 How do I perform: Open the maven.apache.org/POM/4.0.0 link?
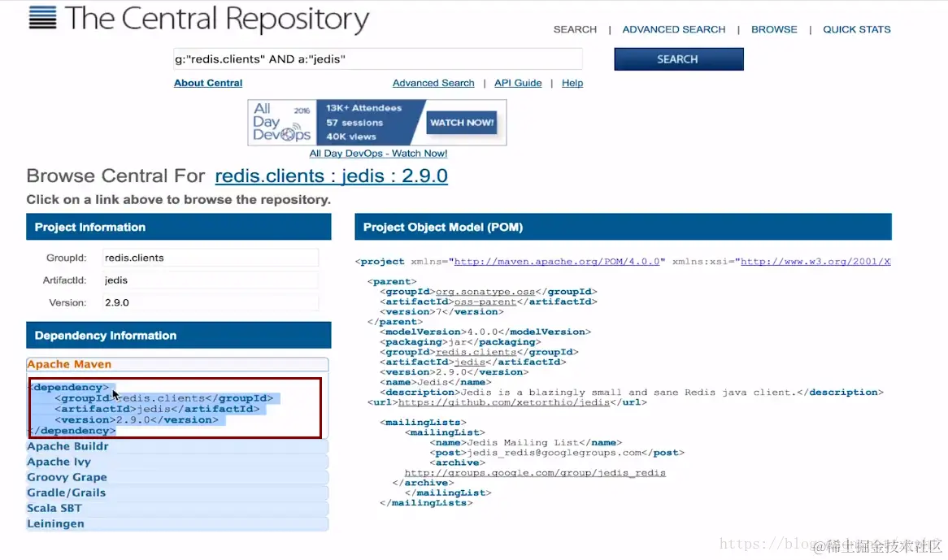tap(556, 262)
